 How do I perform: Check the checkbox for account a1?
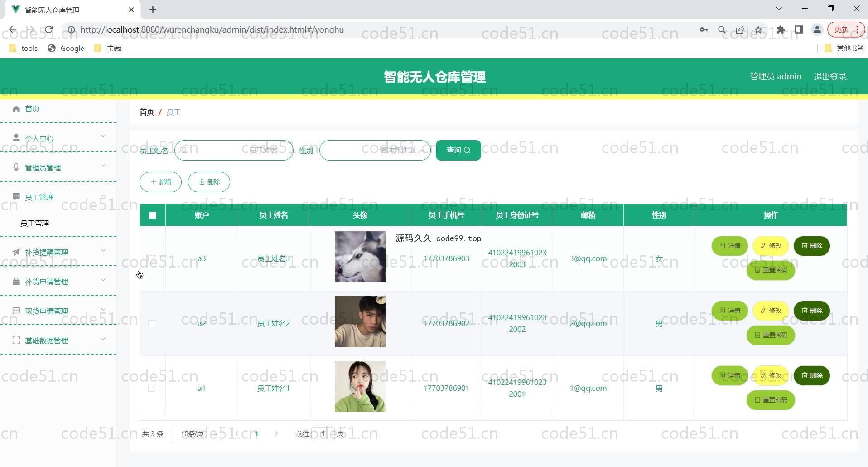click(x=152, y=389)
